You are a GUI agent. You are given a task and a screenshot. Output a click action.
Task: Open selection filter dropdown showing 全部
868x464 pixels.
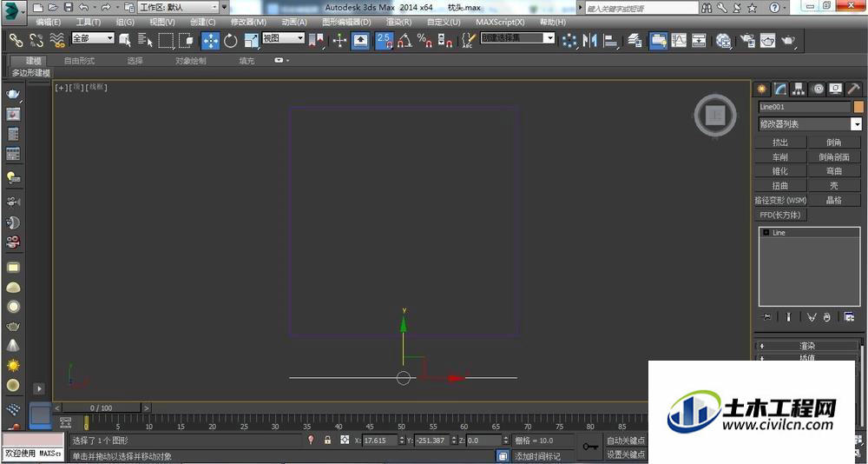click(x=93, y=38)
